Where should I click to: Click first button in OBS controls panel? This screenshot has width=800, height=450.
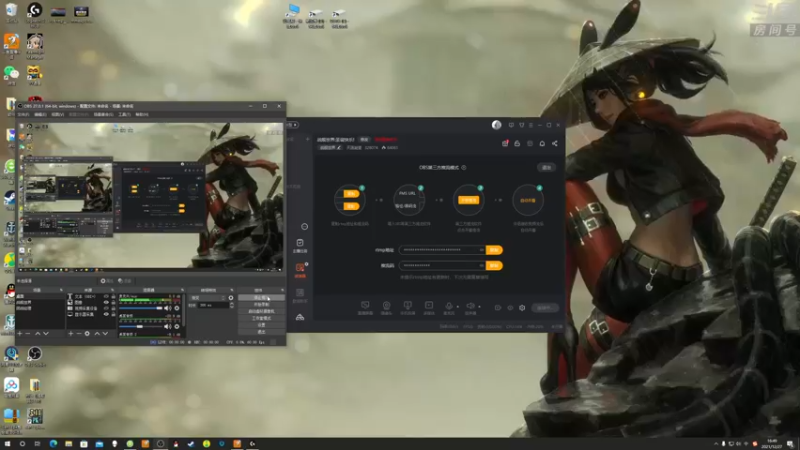[261, 297]
